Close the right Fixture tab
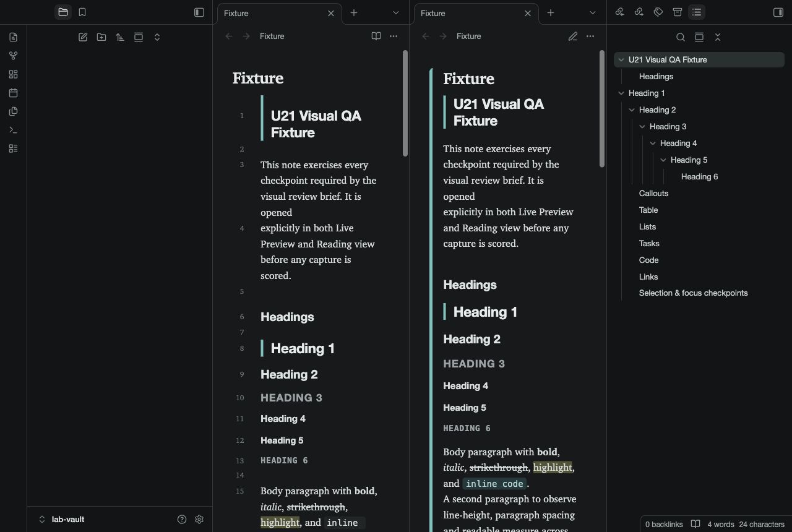Viewport: 792px width, 532px height. (528, 13)
